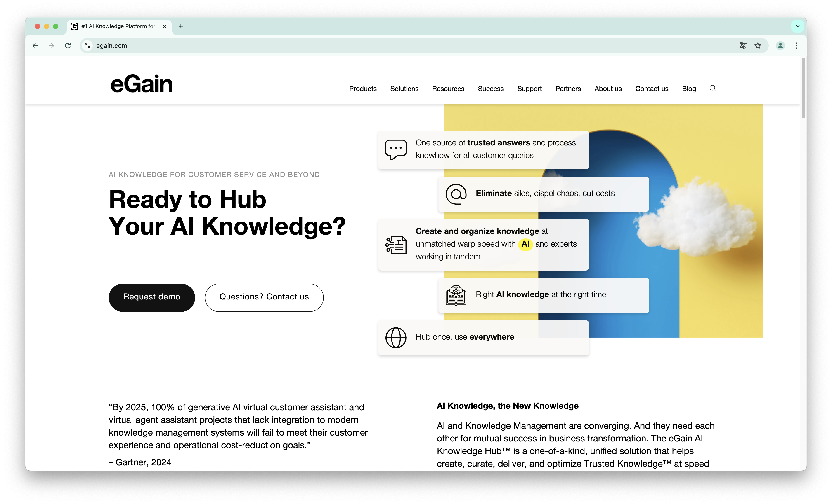Expand the tab search chevron dropdown
This screenshot has height=504, width=832.
tap(798, 26)
